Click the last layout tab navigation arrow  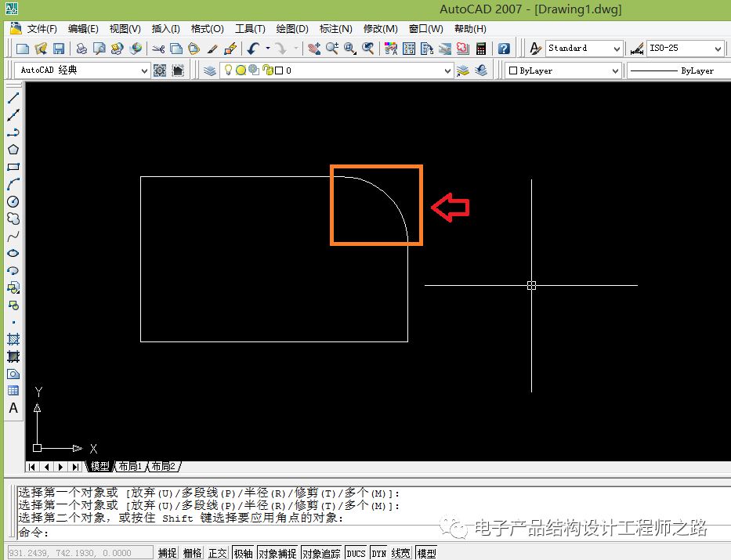pyautogui.click(x=76, y=466)
